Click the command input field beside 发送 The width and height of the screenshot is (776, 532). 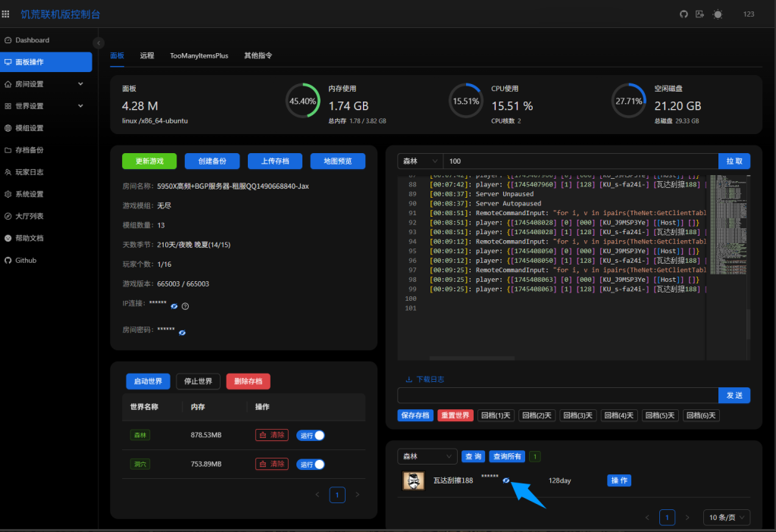point(557,396)
